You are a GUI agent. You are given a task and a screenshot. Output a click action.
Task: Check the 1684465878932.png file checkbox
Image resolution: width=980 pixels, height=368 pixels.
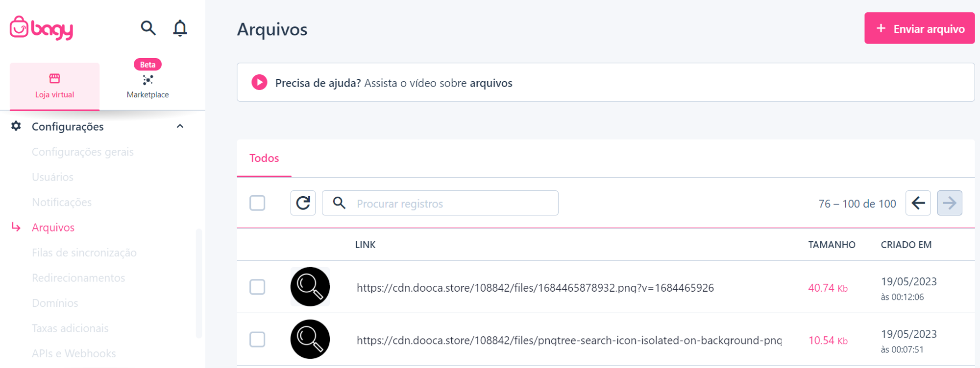[x=257, y=287]
